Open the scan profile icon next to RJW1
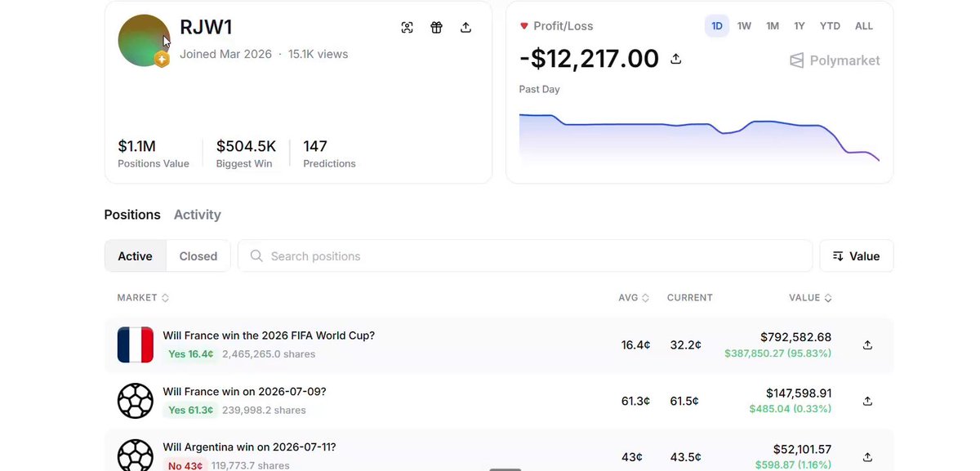 pyautogui.click(x=408, y=27)
